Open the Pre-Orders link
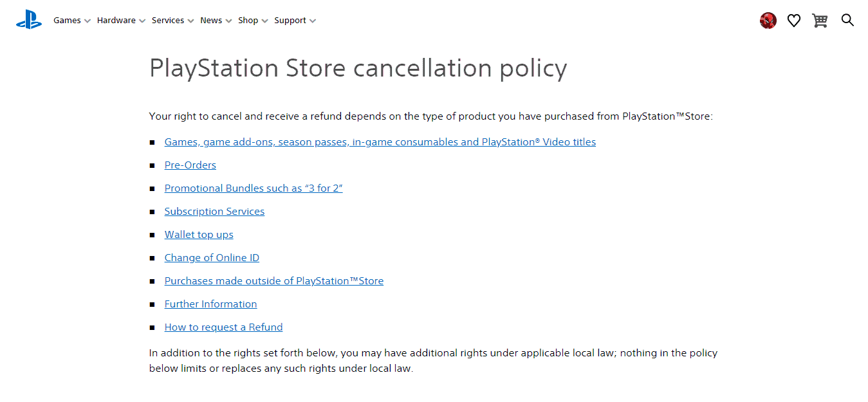 pos(190,165)
